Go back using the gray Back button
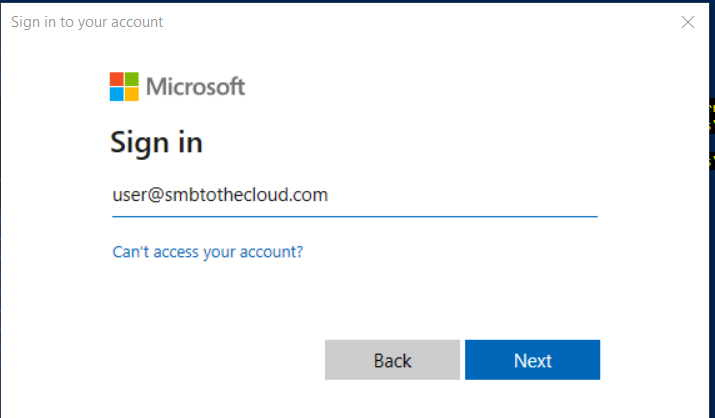715x418 pixels. 392,360
